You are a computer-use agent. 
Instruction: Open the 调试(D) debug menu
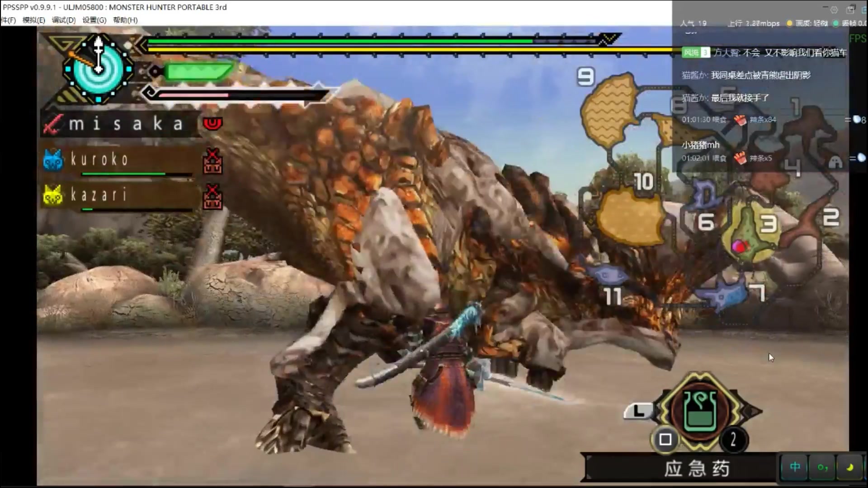(63, 20)
